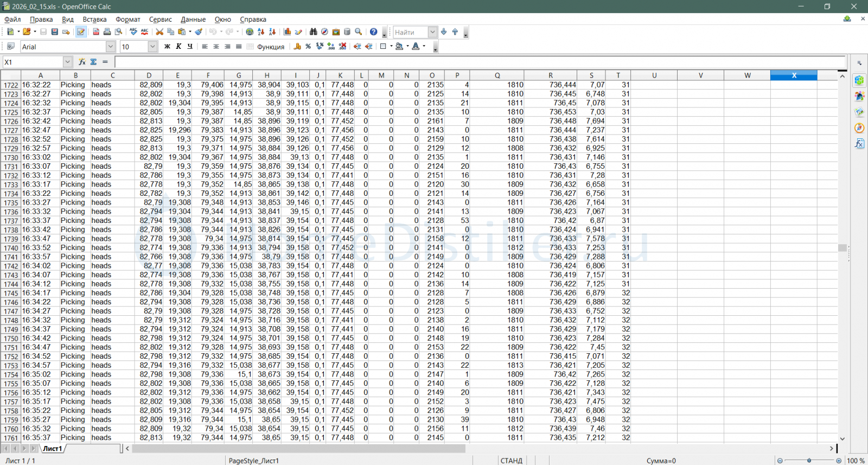The image size is (868, 465).
Task: Open the Name Box cell reference dropdown
Action: [x=68, y=62]
